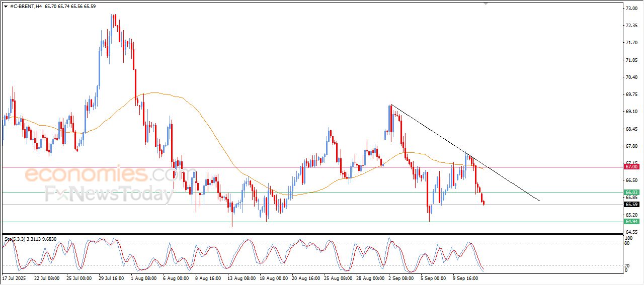This screenshot has width=644, height=285.
Task: Click the 9 Sep 16:00 time label
Action: point(466,277)
